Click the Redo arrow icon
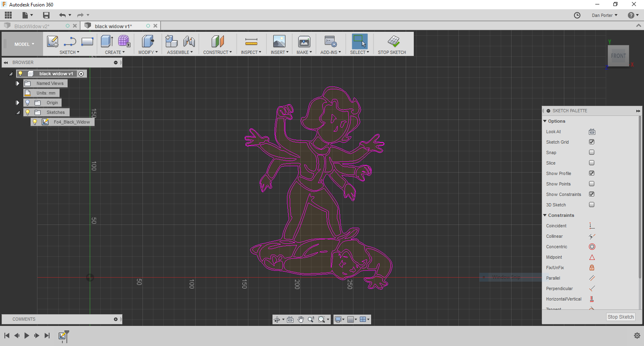644x346 pixels. click(x=80, y=15)
